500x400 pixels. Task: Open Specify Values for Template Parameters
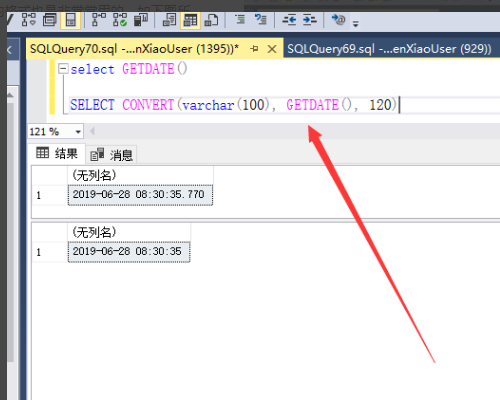(338, 20)
